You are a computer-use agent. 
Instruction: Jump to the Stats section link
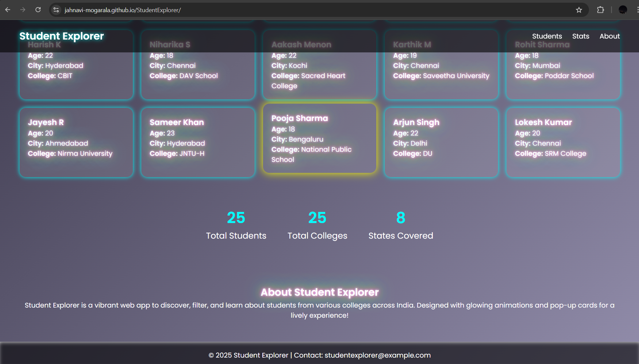point(581,36)
